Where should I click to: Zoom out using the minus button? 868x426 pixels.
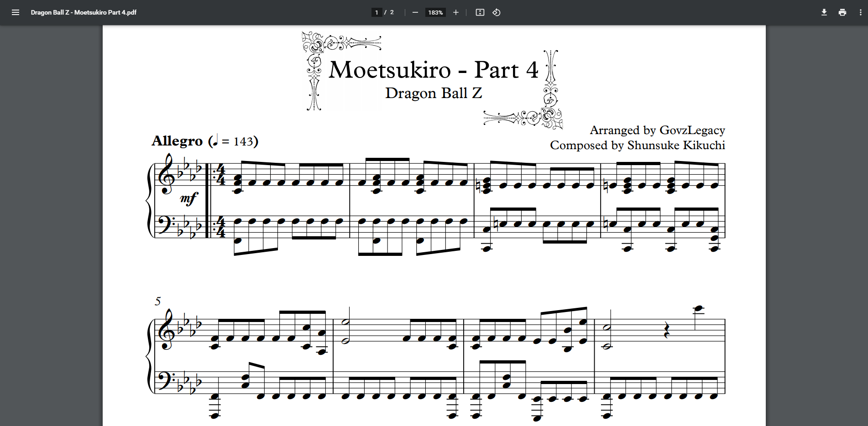pyautogui.click(x=415, y=12)
